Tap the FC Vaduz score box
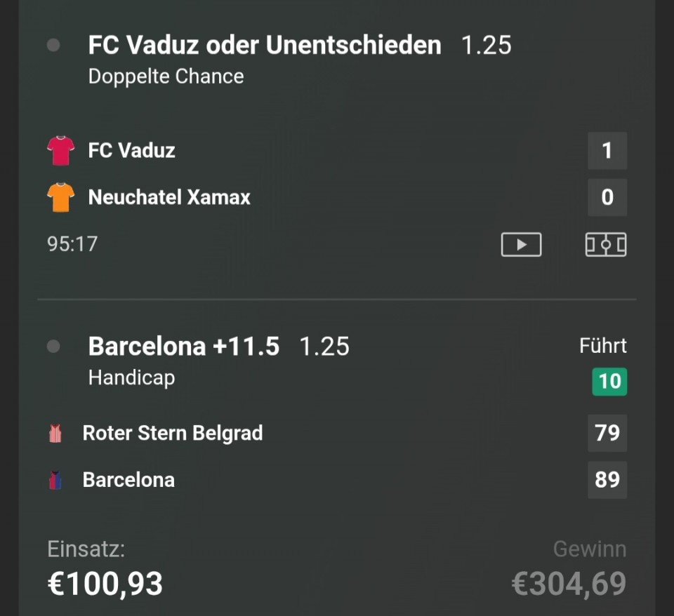 click(x=607, y=151)
